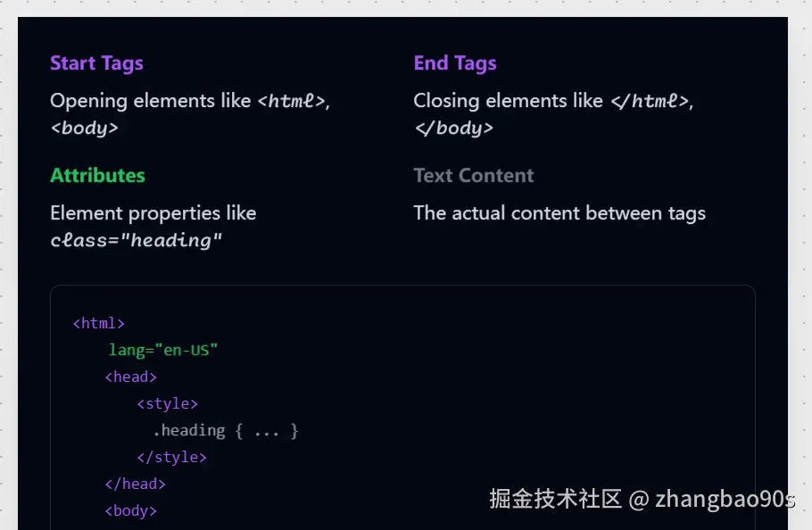Viewport: 812px width, 530px height.
Task: Click the 'Closing elements like' description text
Action: point(508,101)
